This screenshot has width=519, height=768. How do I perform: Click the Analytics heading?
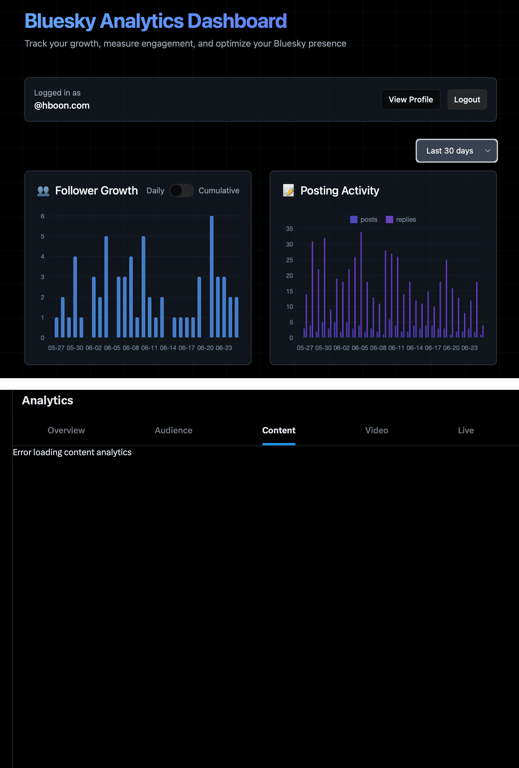coord(47,400)
